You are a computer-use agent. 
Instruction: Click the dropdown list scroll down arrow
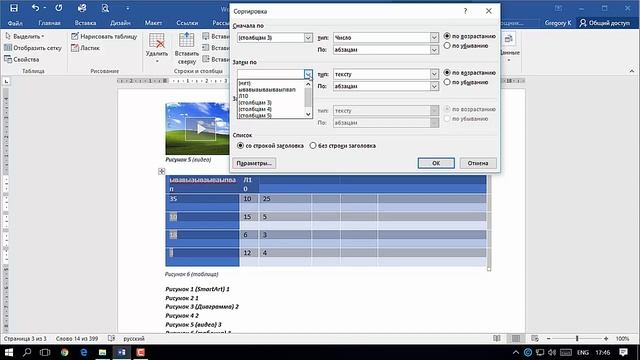point(308,114)
